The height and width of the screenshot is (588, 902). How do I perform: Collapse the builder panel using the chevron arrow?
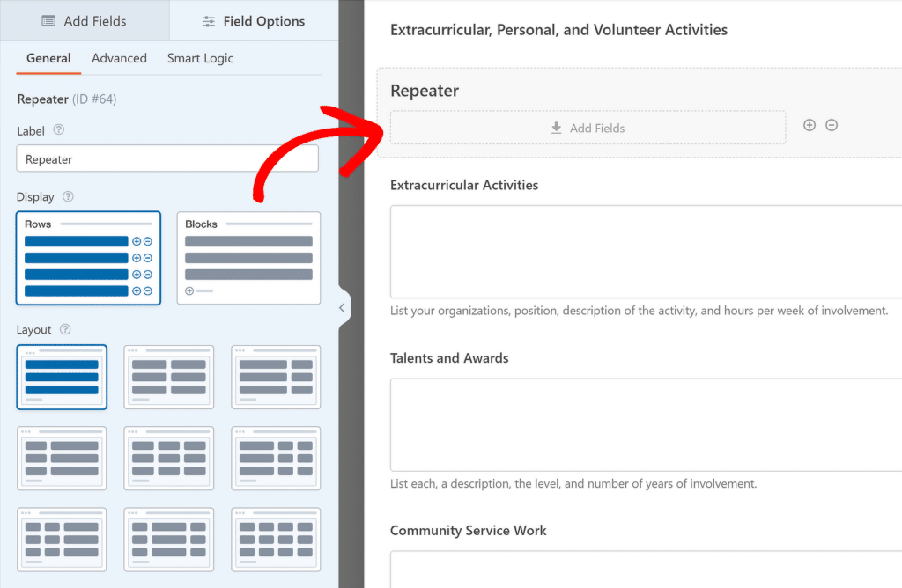343,308
